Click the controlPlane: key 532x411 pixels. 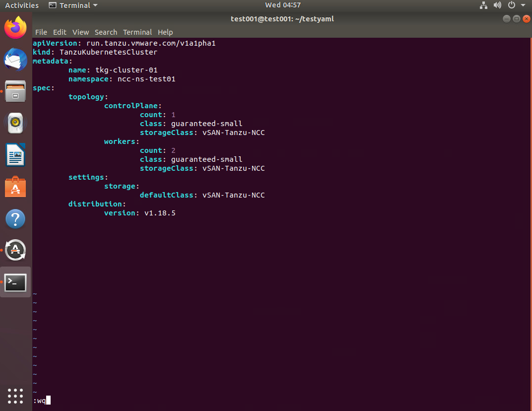pyautogui.click(x=133, y=106)
